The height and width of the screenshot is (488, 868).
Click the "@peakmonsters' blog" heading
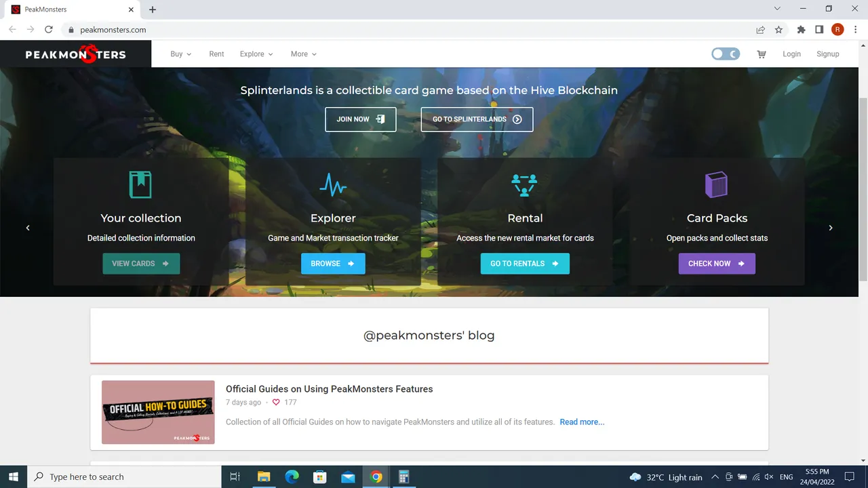429,335
